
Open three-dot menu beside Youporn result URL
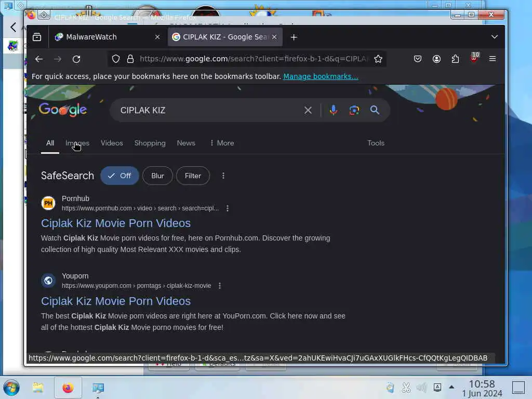[220, 286]
